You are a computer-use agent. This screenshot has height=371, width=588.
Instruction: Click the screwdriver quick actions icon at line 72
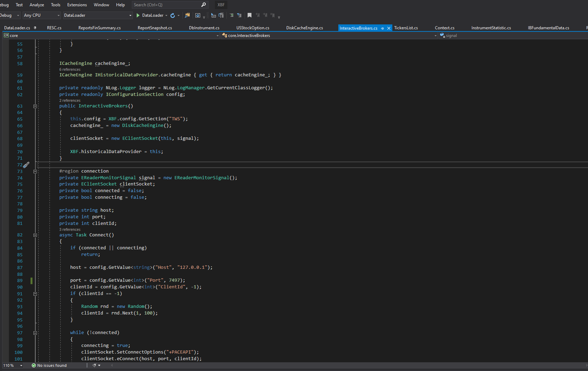tap(26, 165)
